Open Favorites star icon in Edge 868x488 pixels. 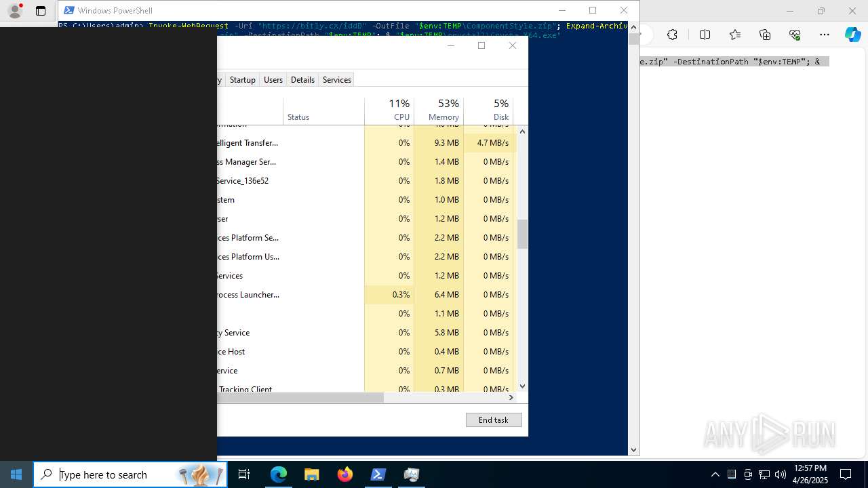point(735,35)
